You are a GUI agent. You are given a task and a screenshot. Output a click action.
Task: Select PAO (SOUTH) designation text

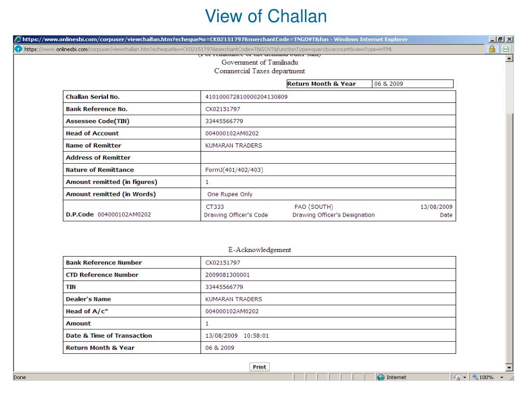pyautogui.click(x=313, y=207)
